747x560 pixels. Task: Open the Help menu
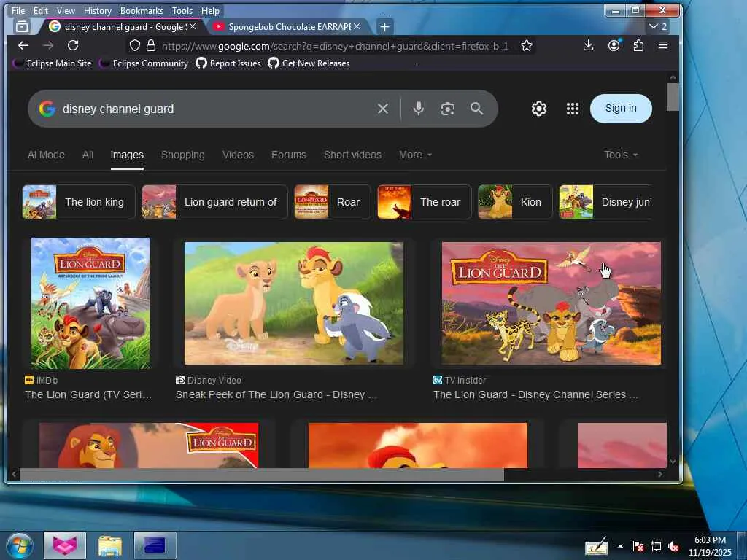pos(210,11)
